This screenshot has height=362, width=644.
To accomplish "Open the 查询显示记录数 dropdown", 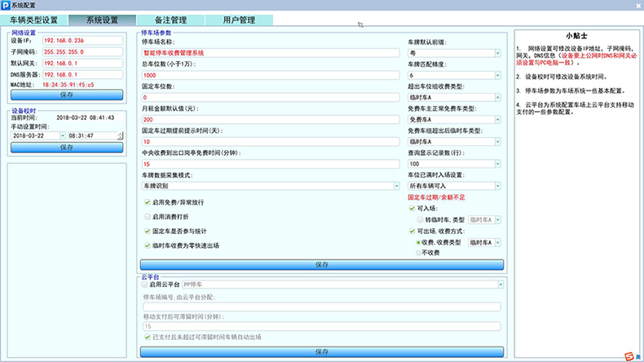I will (496, 164).
